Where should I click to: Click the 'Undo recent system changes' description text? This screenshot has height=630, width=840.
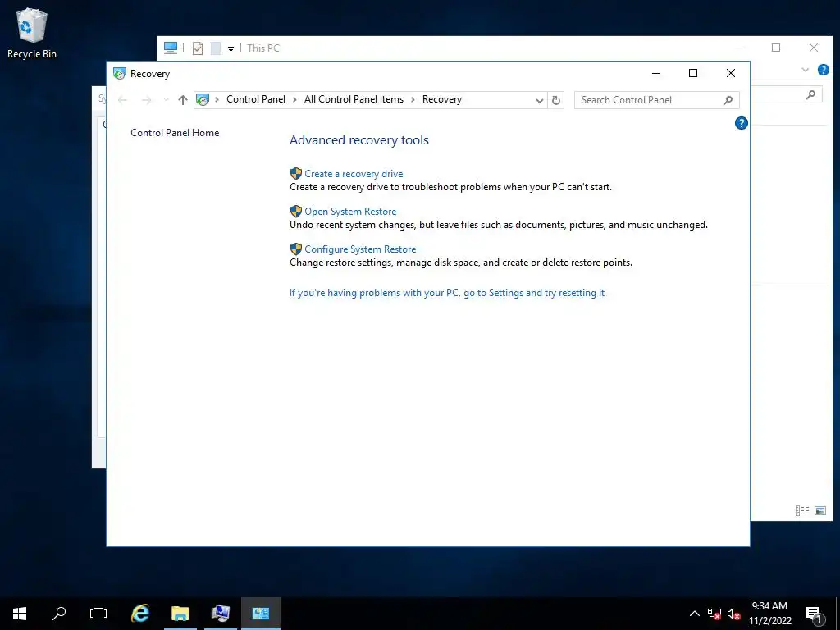click(x=498, y=225)
